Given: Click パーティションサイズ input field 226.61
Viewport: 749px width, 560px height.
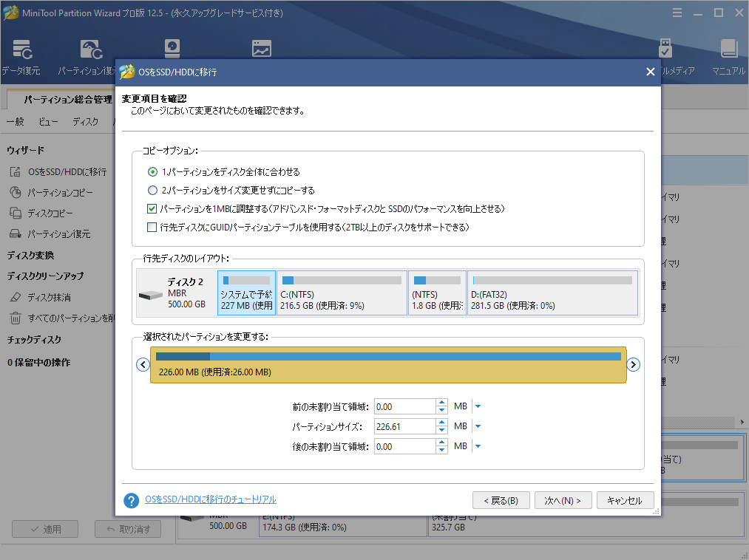Looking at the screenshot, I should click(405, 427).
